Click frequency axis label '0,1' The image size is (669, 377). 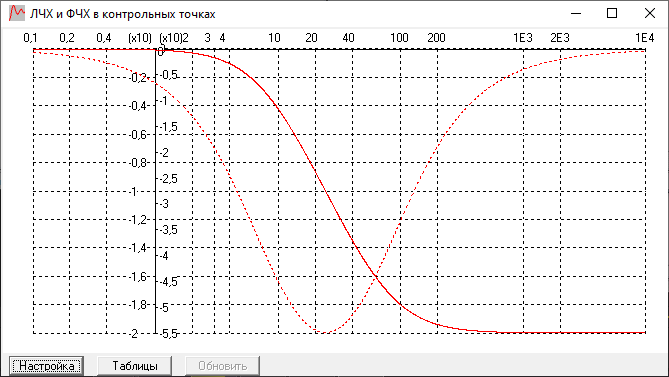30,38
